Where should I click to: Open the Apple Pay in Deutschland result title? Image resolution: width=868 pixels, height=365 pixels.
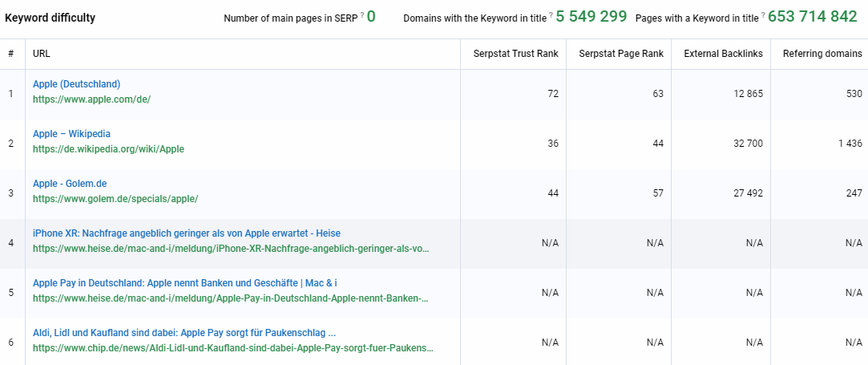pyautogui.click(x=185, y=283)
